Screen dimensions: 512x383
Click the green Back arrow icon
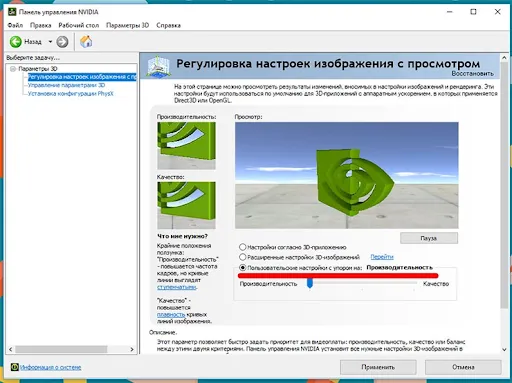pos(16,42)
